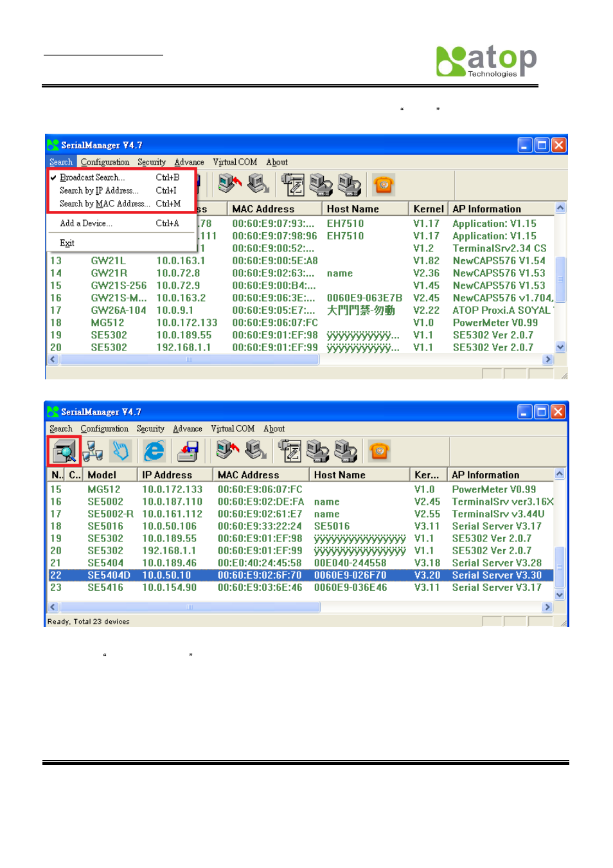613x868 pixels.
Task: Open About menu in the open-menu window
Action: [277, 162]
